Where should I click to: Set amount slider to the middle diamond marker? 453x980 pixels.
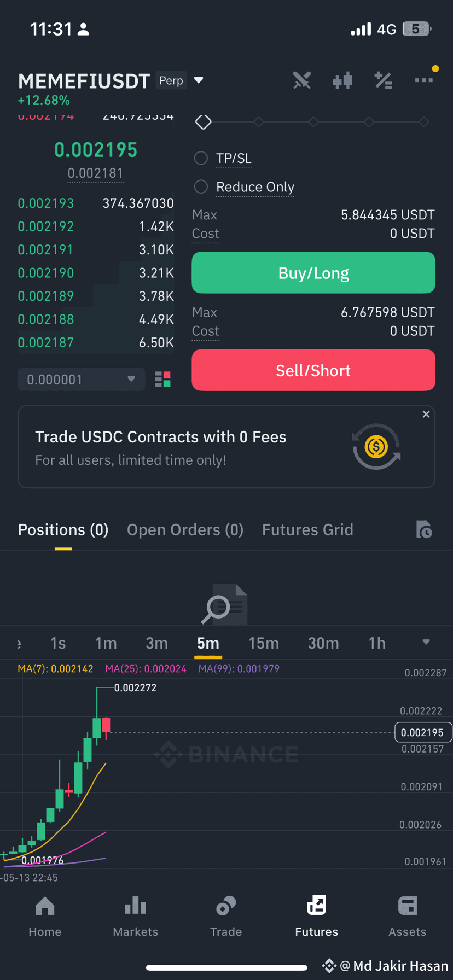pos(313,122)
